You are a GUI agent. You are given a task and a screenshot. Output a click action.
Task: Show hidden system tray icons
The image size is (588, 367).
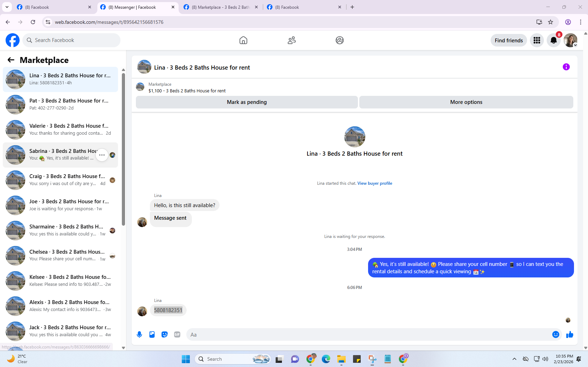tap(514, 359)
